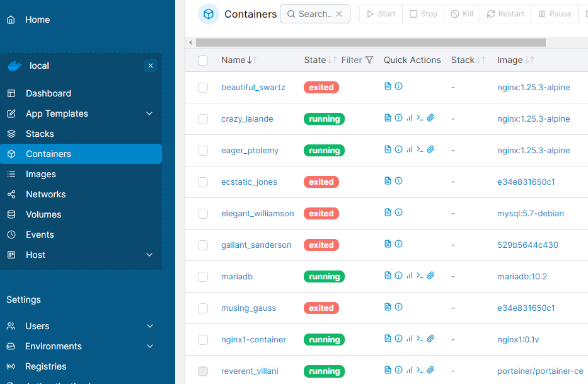Open logs icon for crazy_lalande
This screenshot has height=384, width=588.
(x=388, y=118)
